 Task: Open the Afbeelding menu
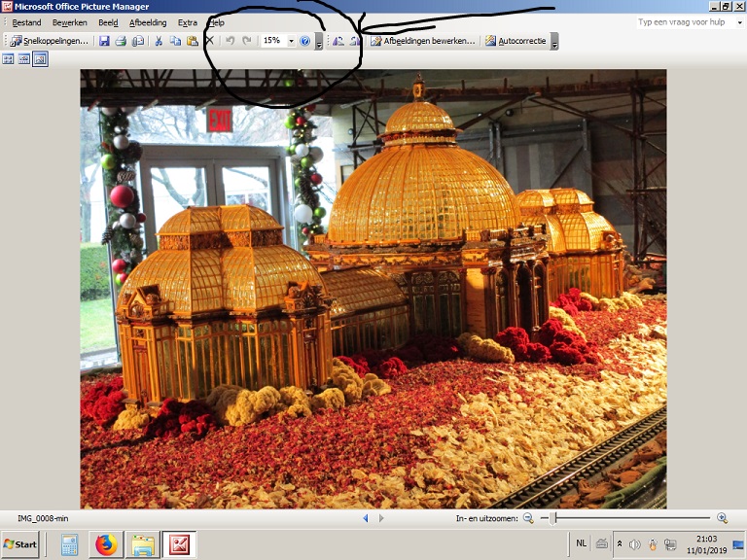point(148,22)
